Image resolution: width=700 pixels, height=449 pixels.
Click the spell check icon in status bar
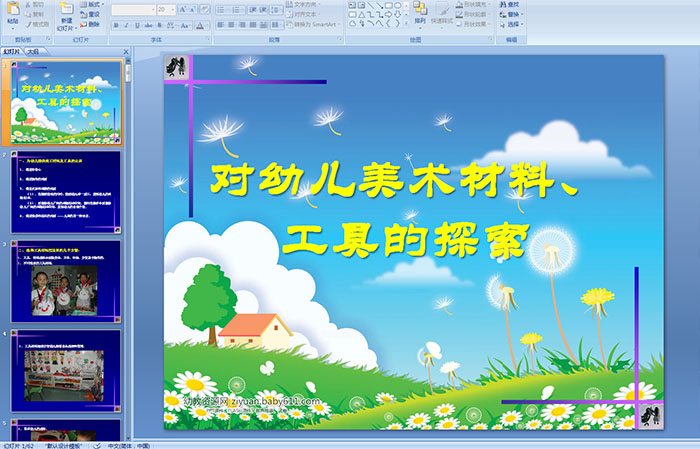point(96,445)
